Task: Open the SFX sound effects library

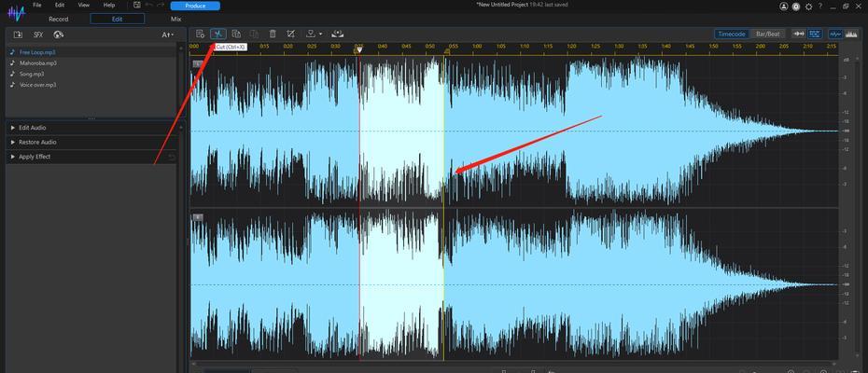Action: [37, 35]
